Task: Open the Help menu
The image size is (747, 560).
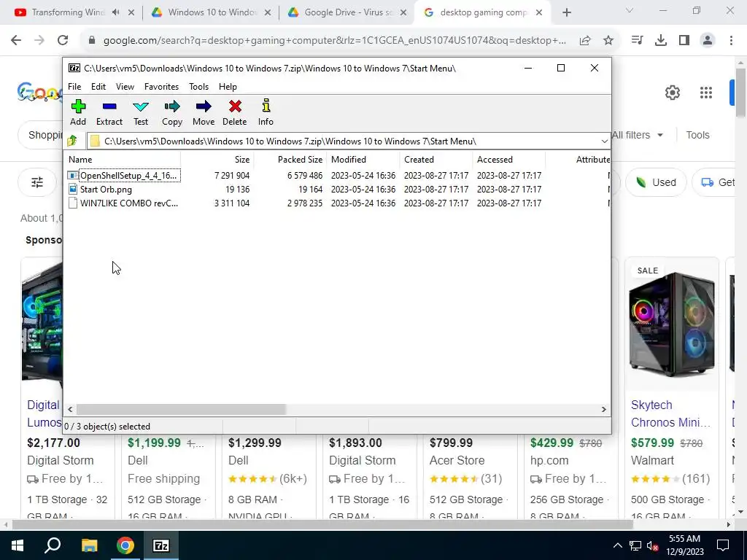Action: pyautogui.click(x=228, y=87)
